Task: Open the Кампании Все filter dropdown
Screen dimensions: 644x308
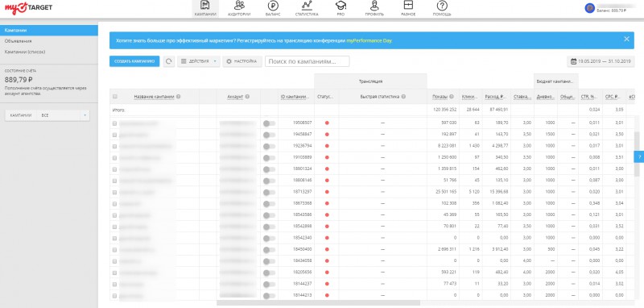Action: (x=47, y=115)
